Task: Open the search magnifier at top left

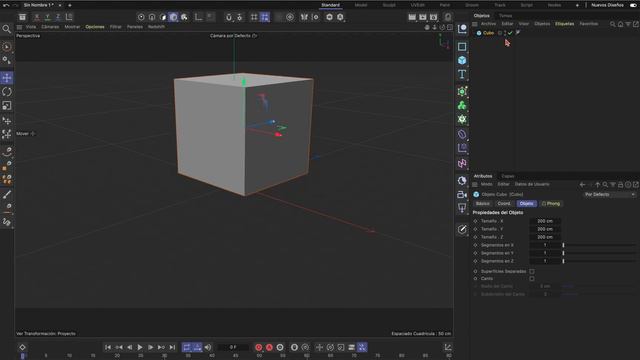Action: click(7, 29)
